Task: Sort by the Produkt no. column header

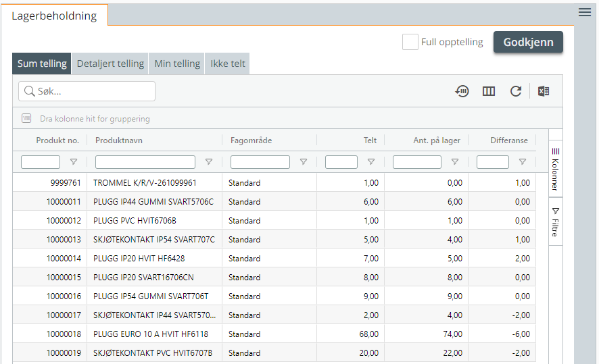Action: coord(57,140)
